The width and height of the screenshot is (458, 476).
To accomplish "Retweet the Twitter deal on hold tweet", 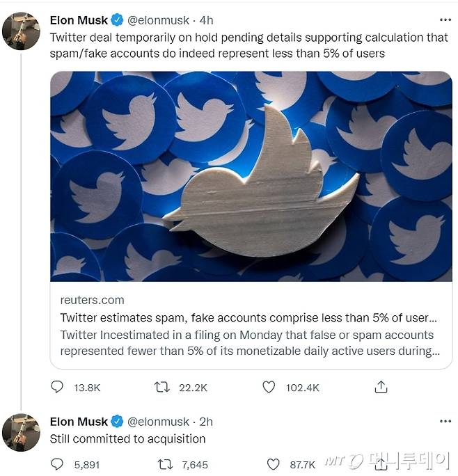I will click(163, 388).
